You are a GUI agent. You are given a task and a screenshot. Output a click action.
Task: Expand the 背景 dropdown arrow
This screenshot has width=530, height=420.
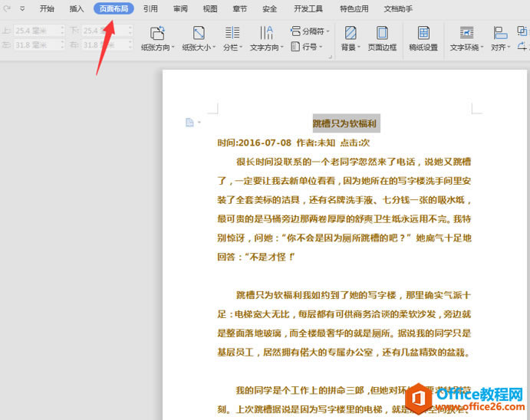coord(359,48)
